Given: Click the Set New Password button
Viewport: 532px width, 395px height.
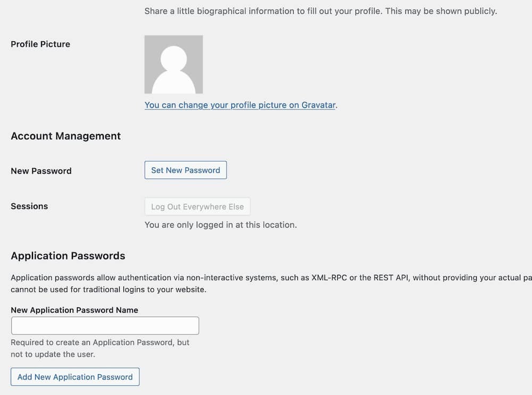Looking at the screenshot, I should 186,170.
